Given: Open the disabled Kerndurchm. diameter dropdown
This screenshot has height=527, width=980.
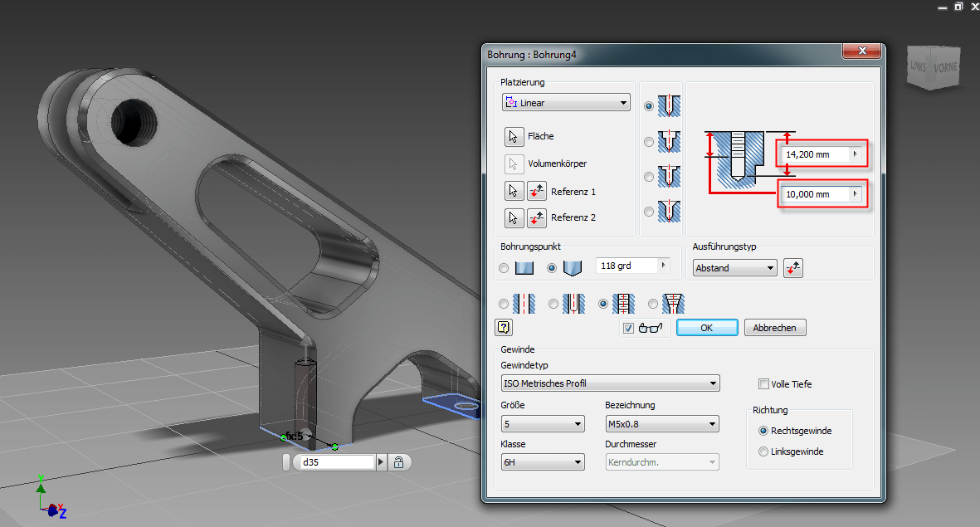Looking at the screenshot, I should tap(662, 462).
